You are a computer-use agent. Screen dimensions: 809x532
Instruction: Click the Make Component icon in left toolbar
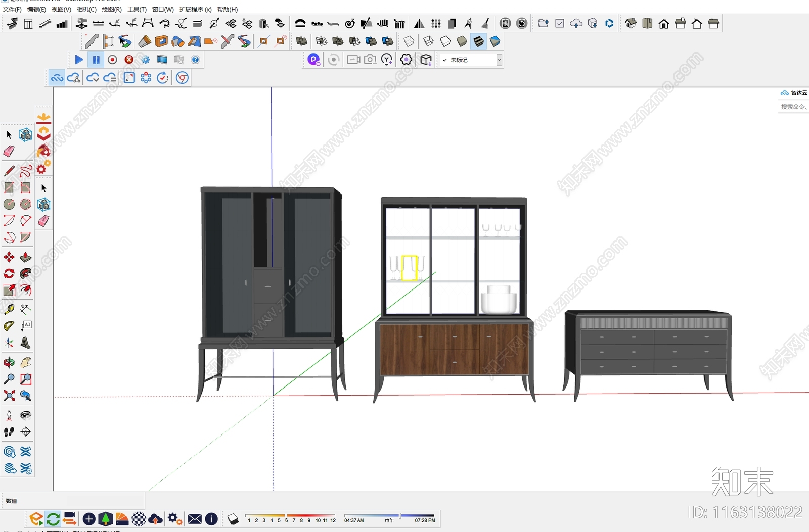click(25, 135)
